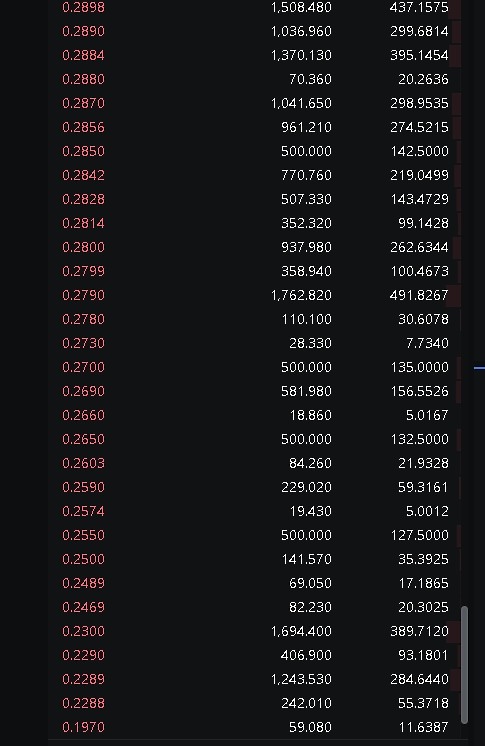Select the 0.1970 lowest price row
This screenshot has height=746, width=485.
(x=255, y=727)
